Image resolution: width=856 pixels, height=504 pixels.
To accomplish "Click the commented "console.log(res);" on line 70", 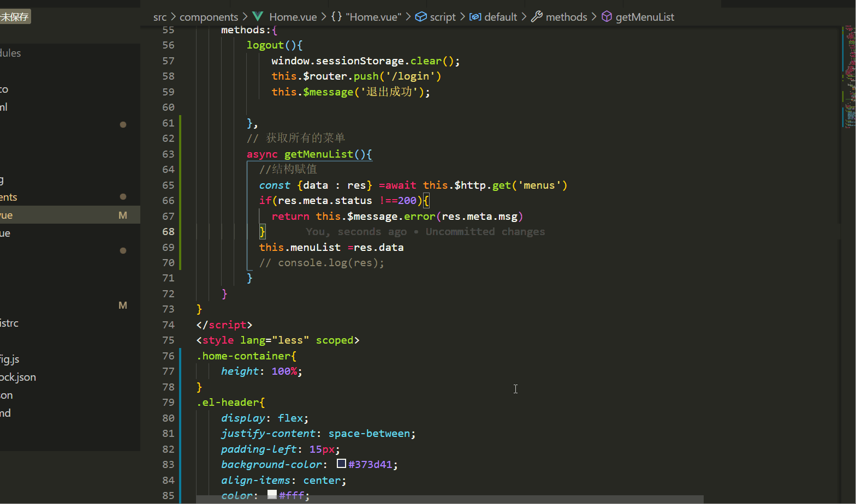I will pos(331,263).
